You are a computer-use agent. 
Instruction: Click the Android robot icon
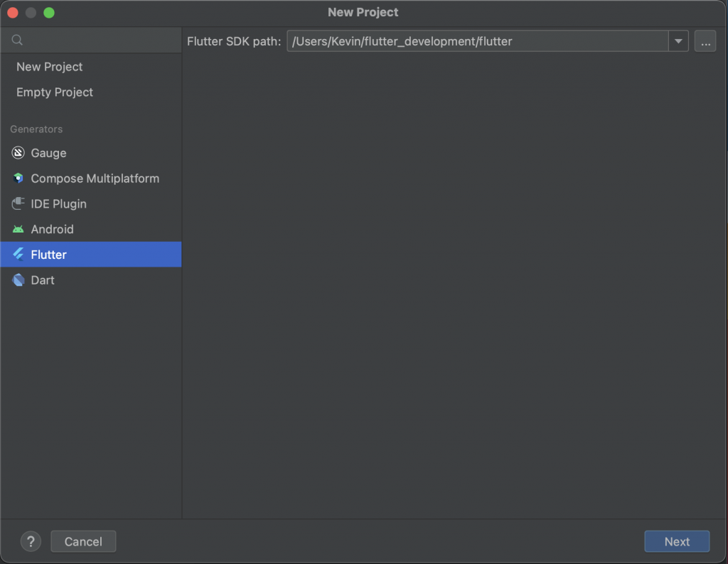(18, 229)
